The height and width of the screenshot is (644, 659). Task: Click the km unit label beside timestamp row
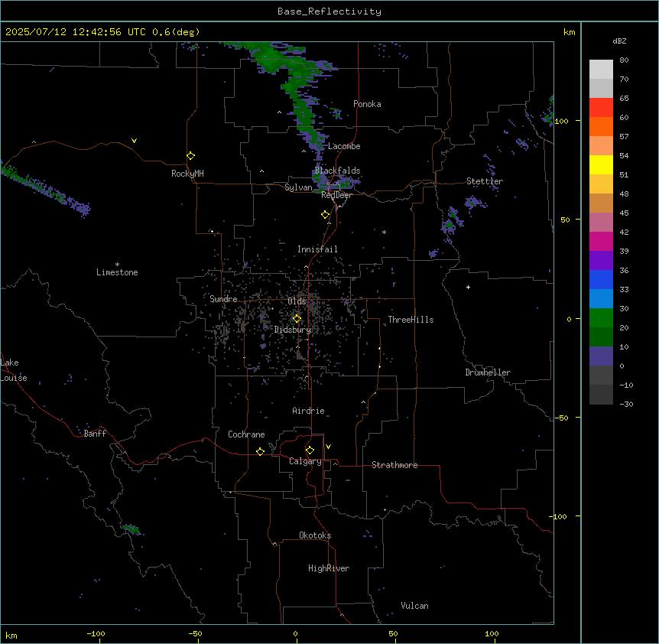[569, 32]
